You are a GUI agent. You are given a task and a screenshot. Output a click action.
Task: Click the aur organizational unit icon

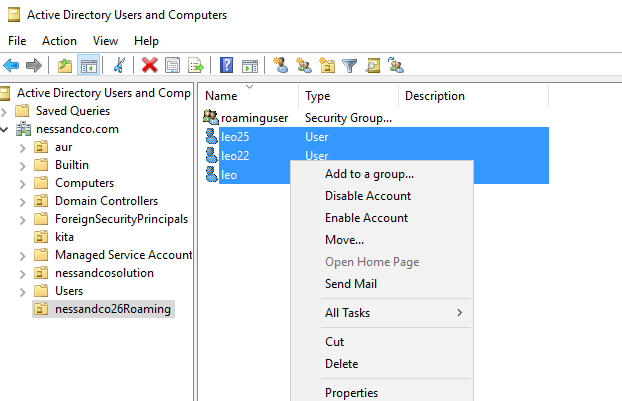click(41, 147)
